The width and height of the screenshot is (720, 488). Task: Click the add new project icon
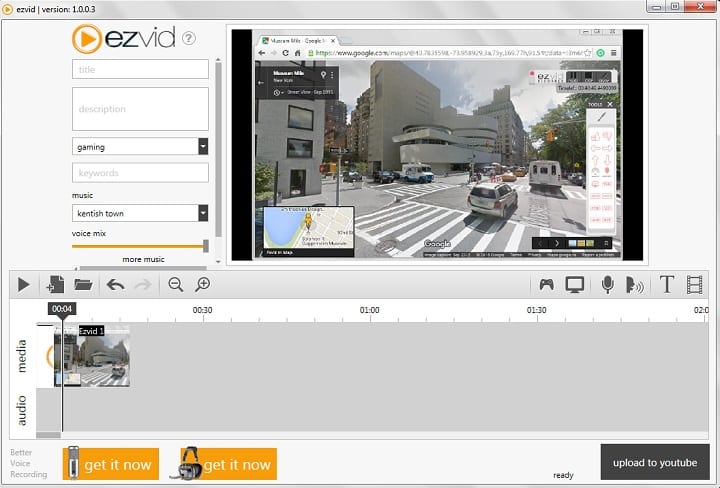click(x=55, y=285)
